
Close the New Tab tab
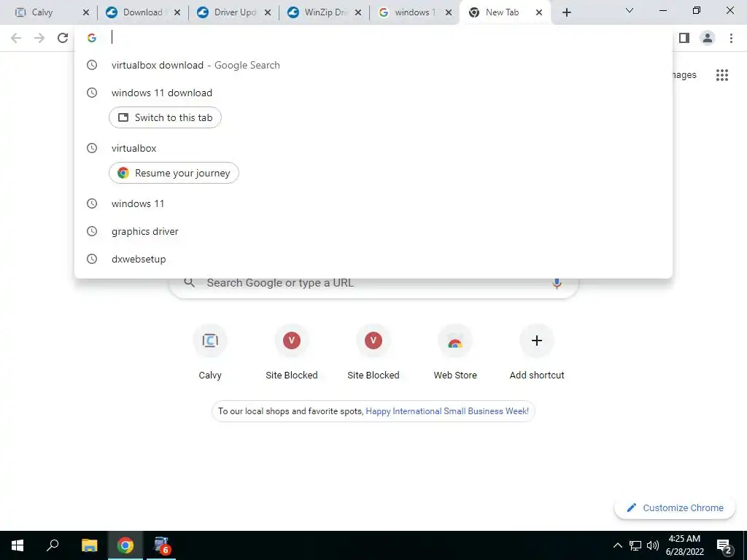(539, 12)
